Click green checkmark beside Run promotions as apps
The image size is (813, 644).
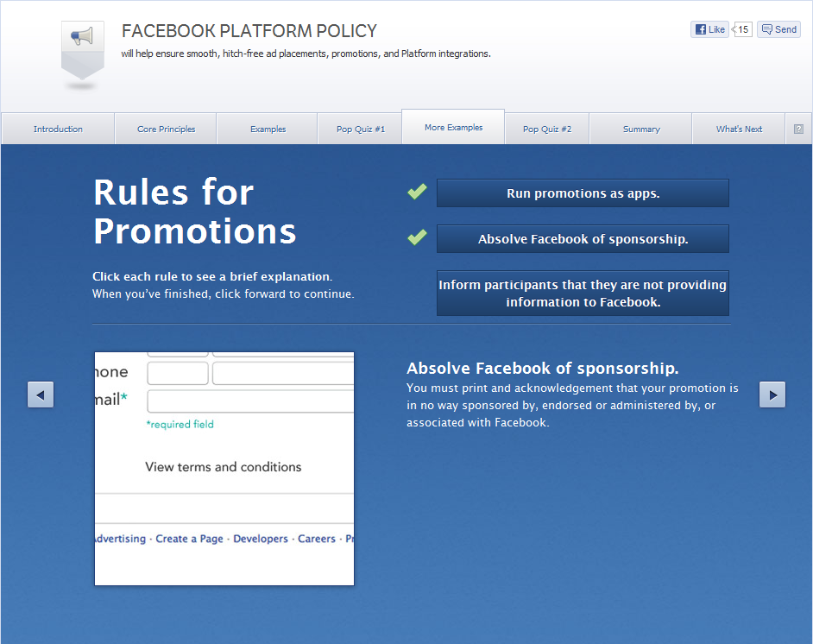tap(417, 192)
